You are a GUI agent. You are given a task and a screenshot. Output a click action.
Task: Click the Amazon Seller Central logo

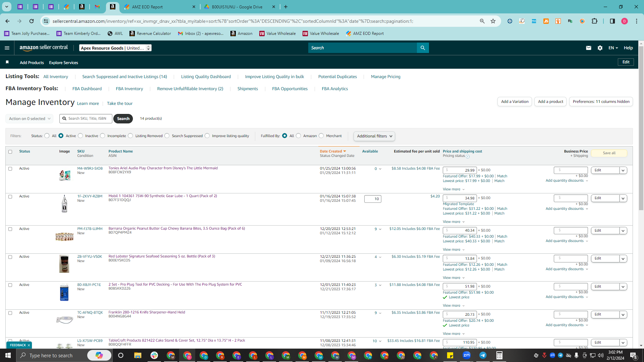tap(44, 48)
